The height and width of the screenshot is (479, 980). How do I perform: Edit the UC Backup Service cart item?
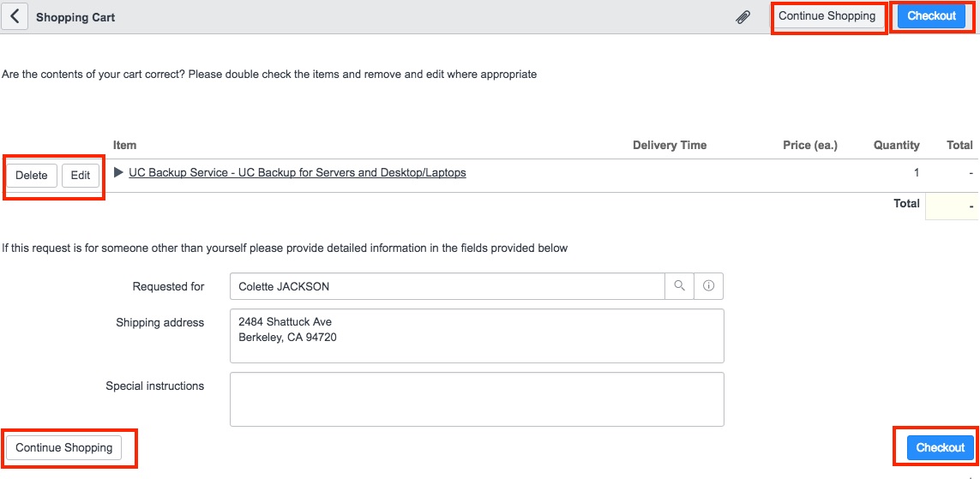click(81, 176)
